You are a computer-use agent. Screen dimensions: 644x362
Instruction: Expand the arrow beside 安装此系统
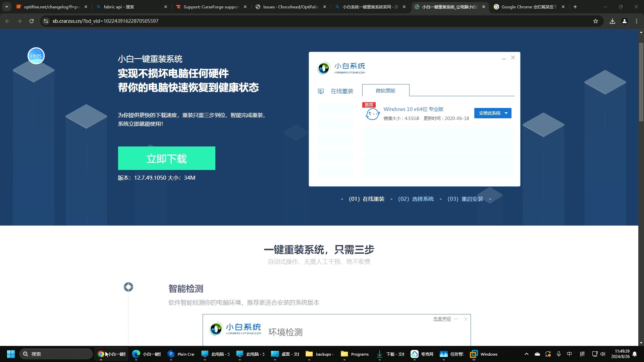click(506, 113)
